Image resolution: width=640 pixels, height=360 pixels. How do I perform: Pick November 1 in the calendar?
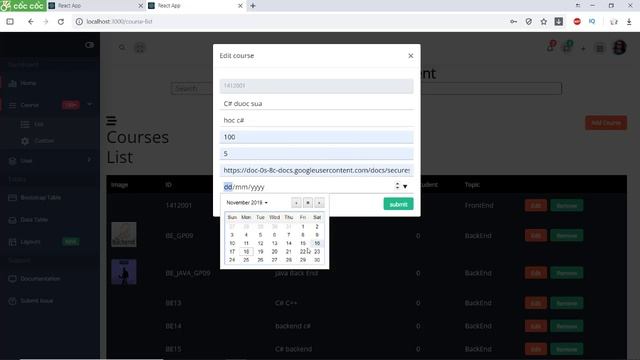point(303,227)
